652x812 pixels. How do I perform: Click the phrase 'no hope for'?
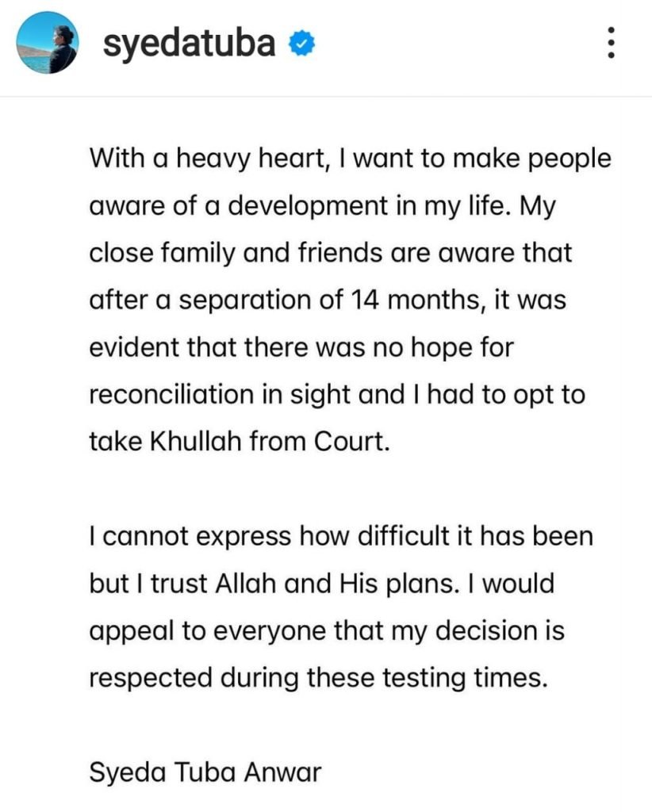(x=414, y=347)
